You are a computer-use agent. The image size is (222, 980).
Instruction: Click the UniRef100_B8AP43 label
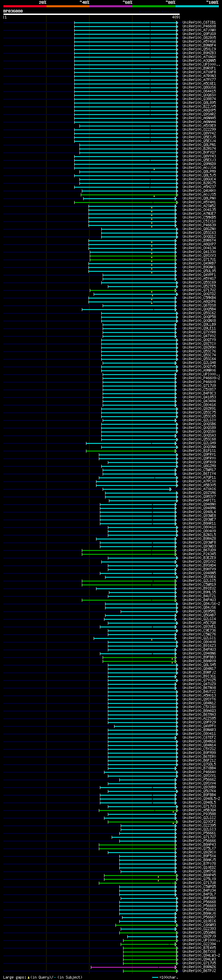[x=199, y=844]
